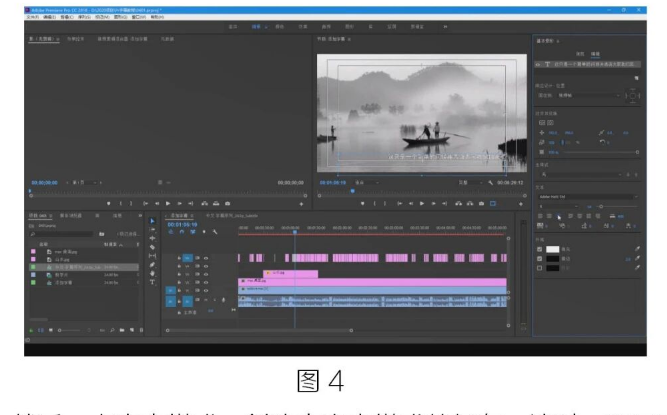Click the white fill color swatch
Viewport: 667px width, 415px height.
[x=551, y=249]
